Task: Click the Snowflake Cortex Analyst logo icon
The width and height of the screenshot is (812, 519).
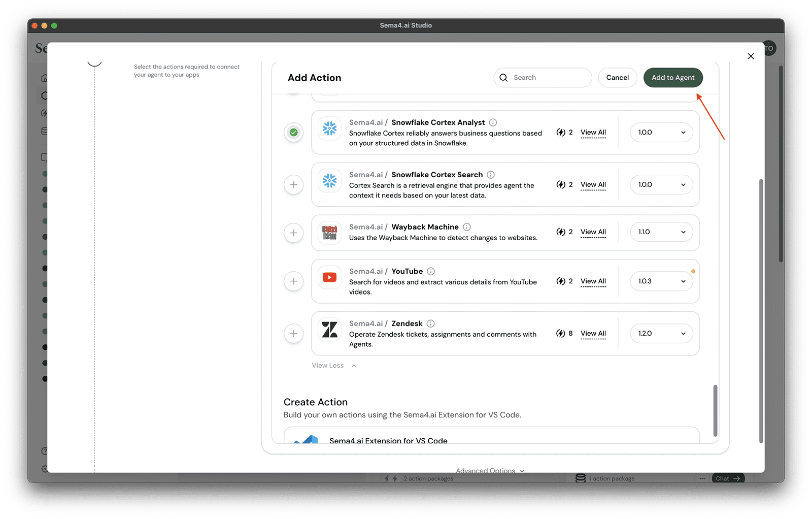Action: pyautogui.click(x=330, y=128)
